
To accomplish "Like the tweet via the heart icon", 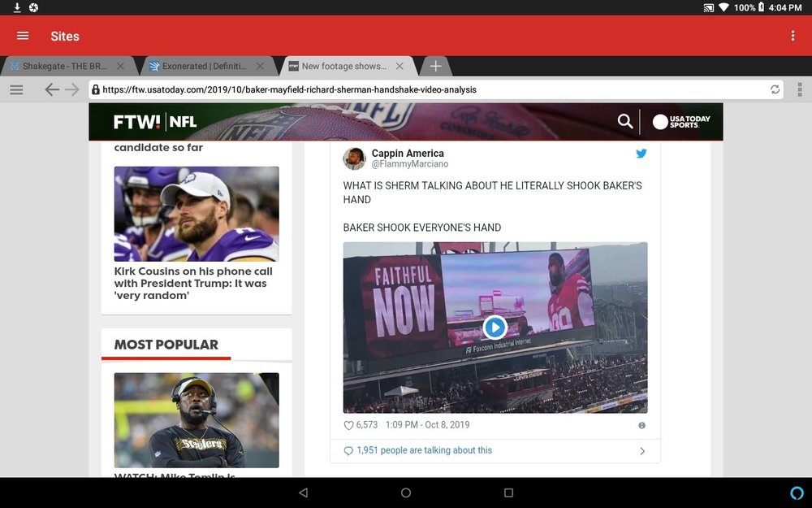I will coord(348,425).
